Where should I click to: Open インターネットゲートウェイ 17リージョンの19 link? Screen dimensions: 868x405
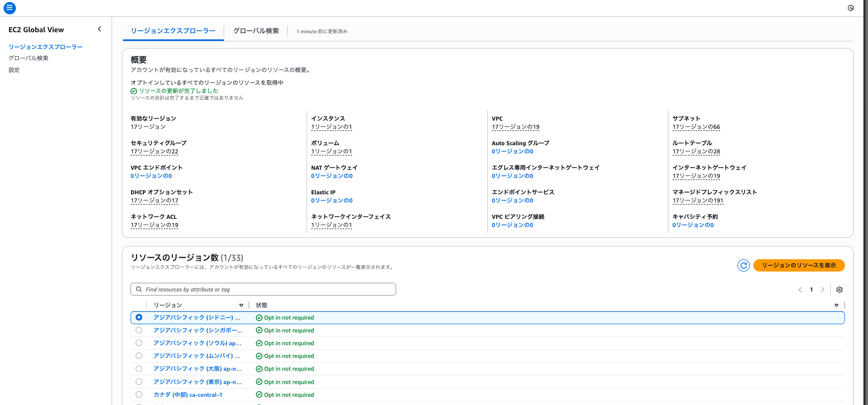pos(696,176)
